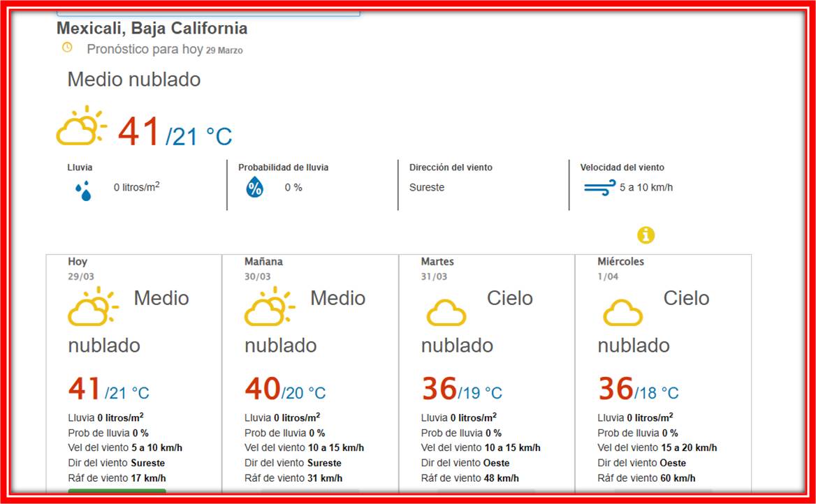Click the large partly cloudy icon beside 41
816x504 pixels.
point(81,126)
